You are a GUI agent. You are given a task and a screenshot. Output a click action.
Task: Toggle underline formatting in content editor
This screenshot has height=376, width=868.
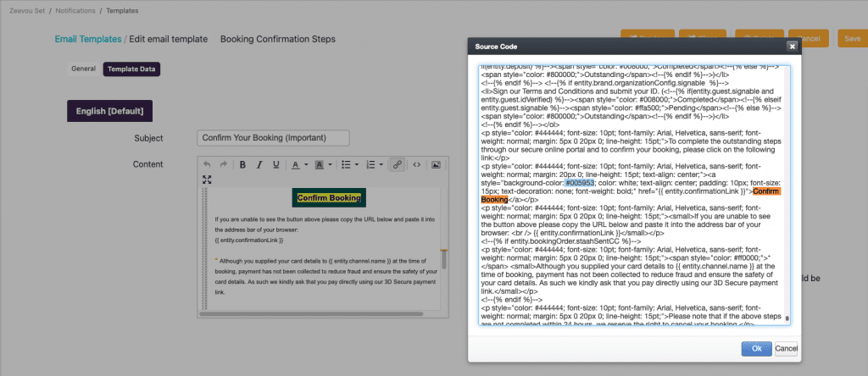275,164
